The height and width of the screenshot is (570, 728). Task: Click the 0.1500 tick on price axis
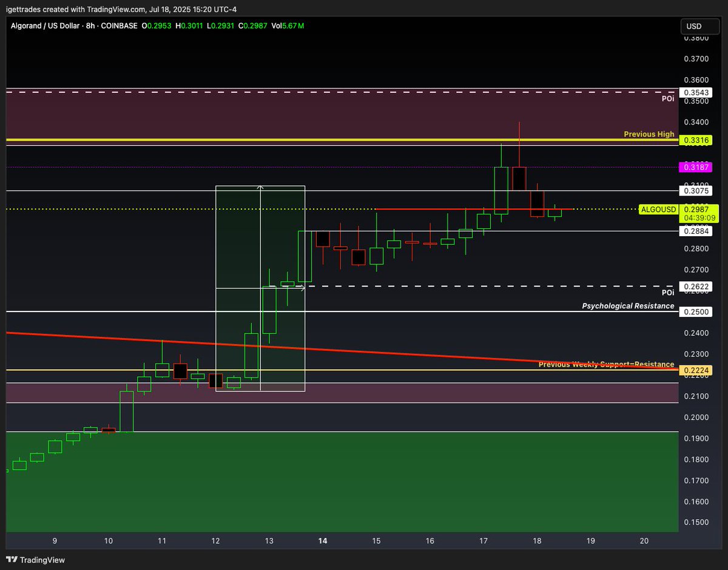tap(696, 523)
